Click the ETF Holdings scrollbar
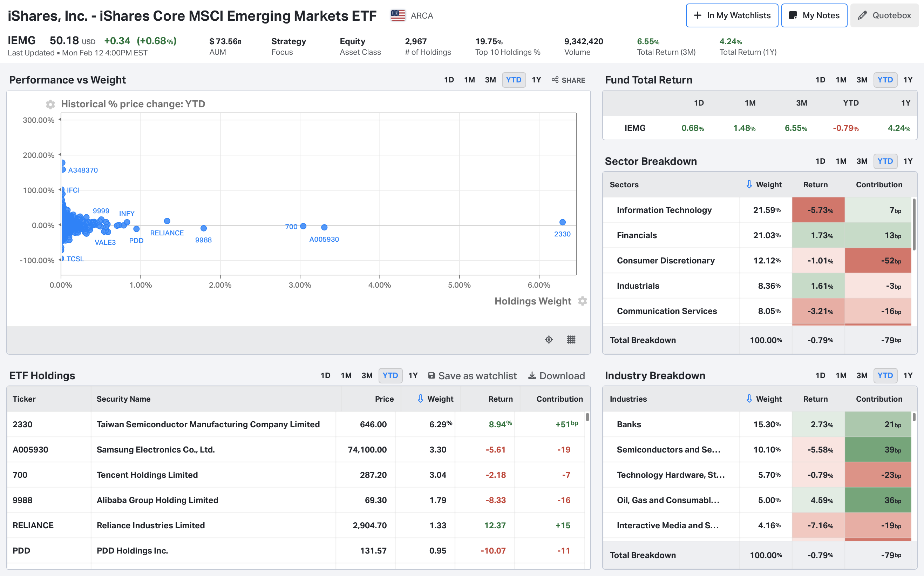This screenshot has height=576, width=924. [x=587, y=417]
